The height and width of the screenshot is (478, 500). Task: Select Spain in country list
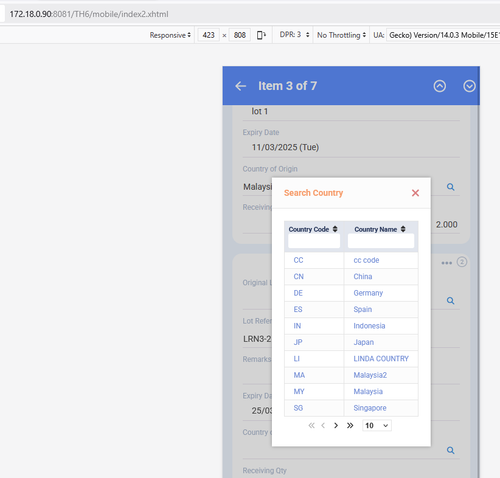[x=363, y=309]
